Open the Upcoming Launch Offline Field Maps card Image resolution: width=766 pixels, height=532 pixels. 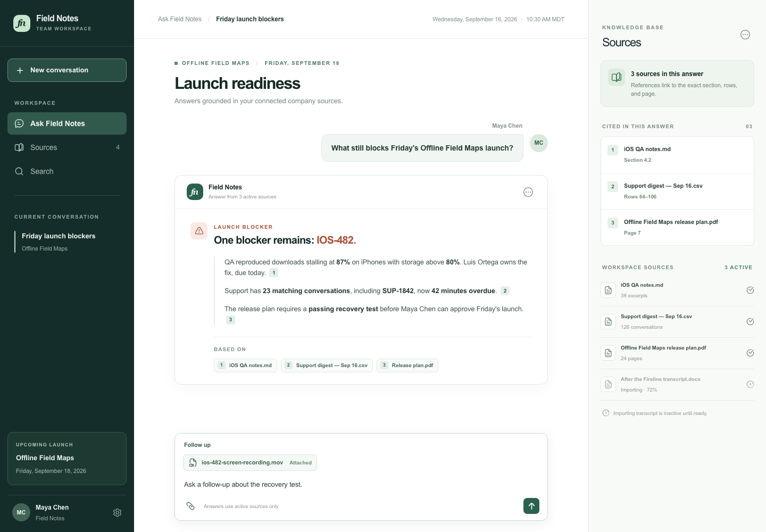coord(67,459)
